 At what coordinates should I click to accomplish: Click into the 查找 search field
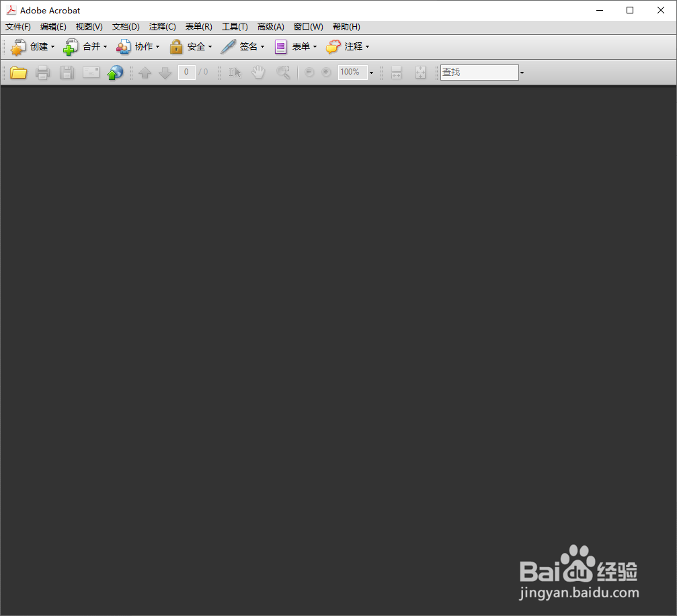click(x=479, y=72)
